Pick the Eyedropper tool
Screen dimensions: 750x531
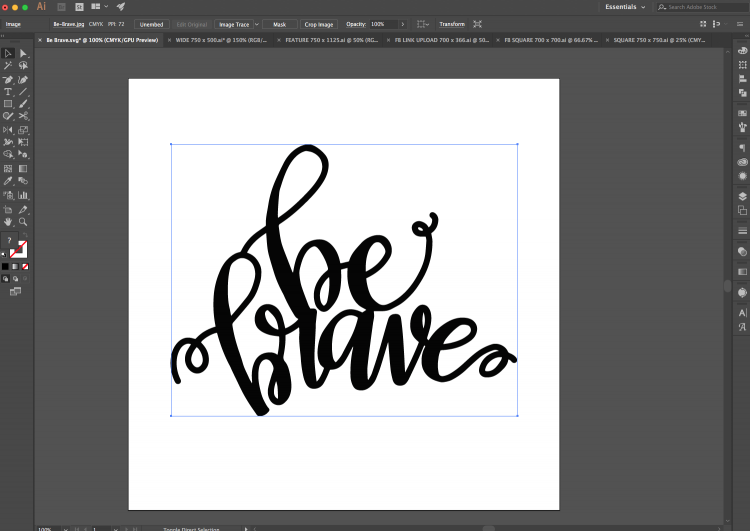point(8,181)
